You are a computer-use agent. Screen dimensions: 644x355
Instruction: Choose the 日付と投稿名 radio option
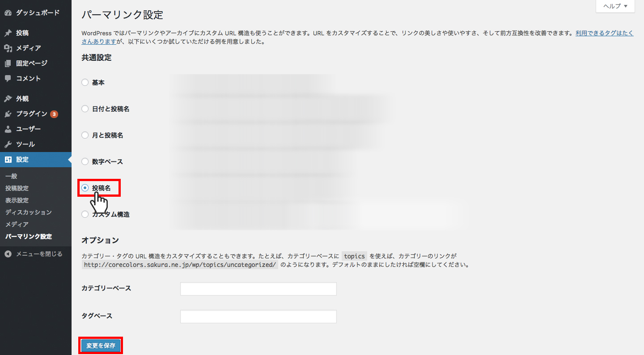(85, 109)
